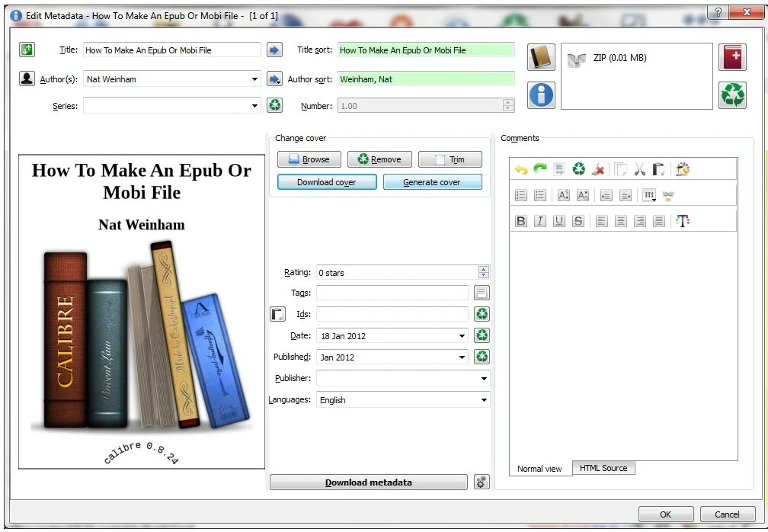Trim the cover with Trim button

tap(450, 159)
